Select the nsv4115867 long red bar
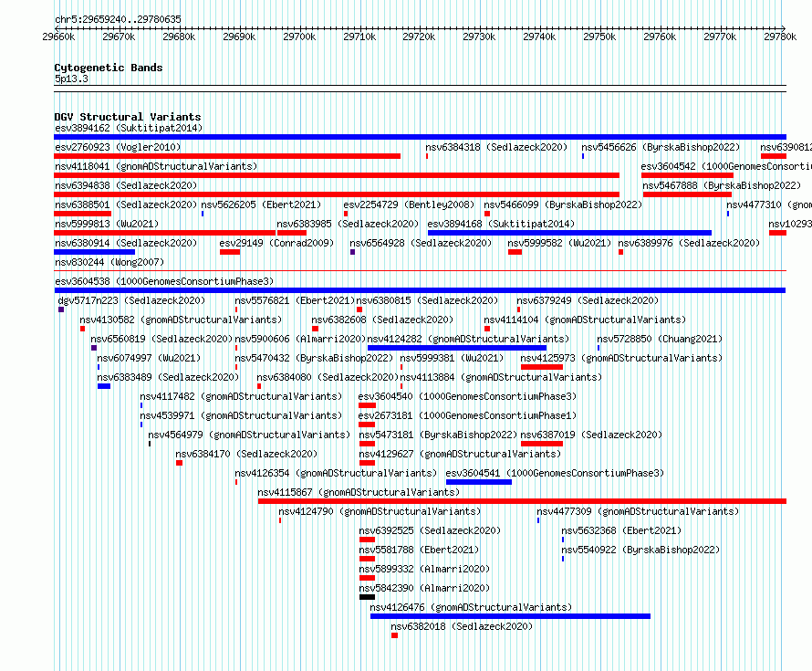The height and width of the screenshot is (671, 812). point(522,501)
